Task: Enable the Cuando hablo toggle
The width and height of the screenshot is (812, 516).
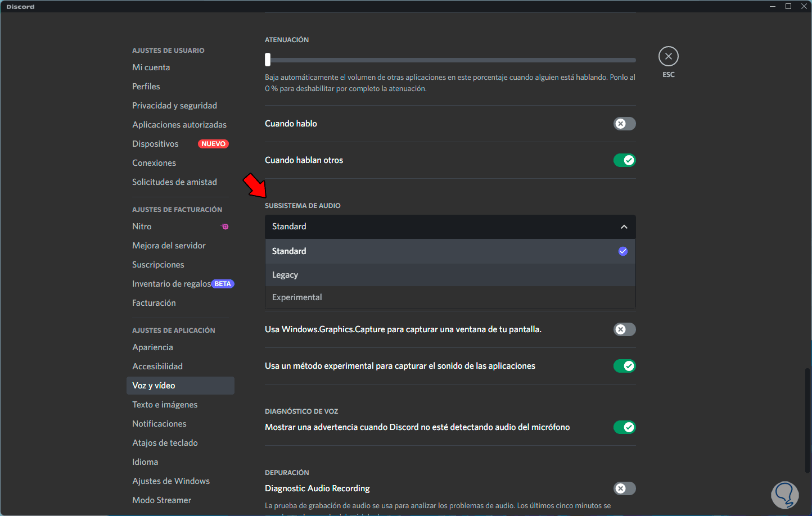Action: click(624, 124)
